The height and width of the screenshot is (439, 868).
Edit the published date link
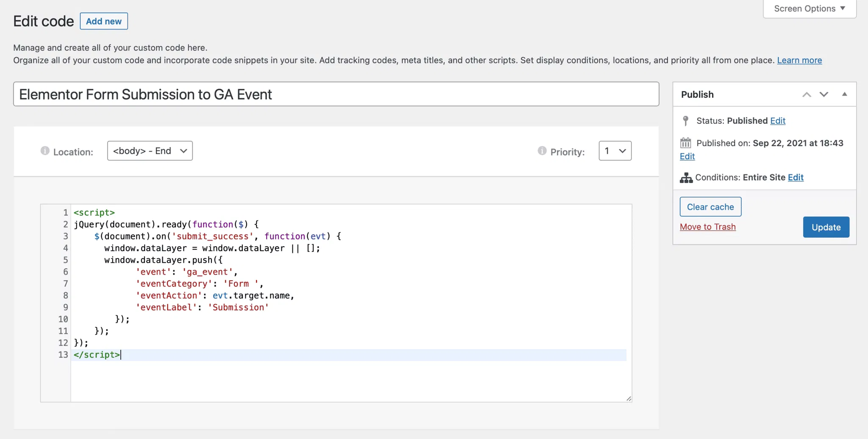coord(687,156)
